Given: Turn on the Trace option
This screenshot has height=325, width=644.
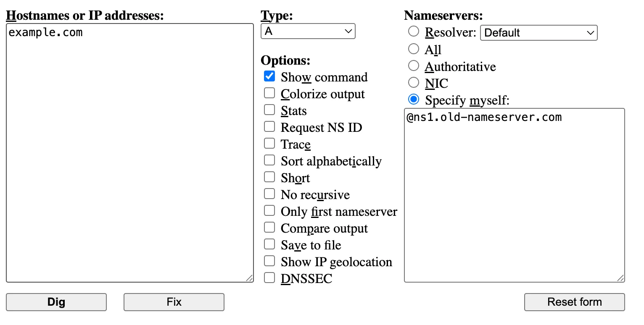Looking at the screenshot, I should pyautogui.click(x=269, y=143).
